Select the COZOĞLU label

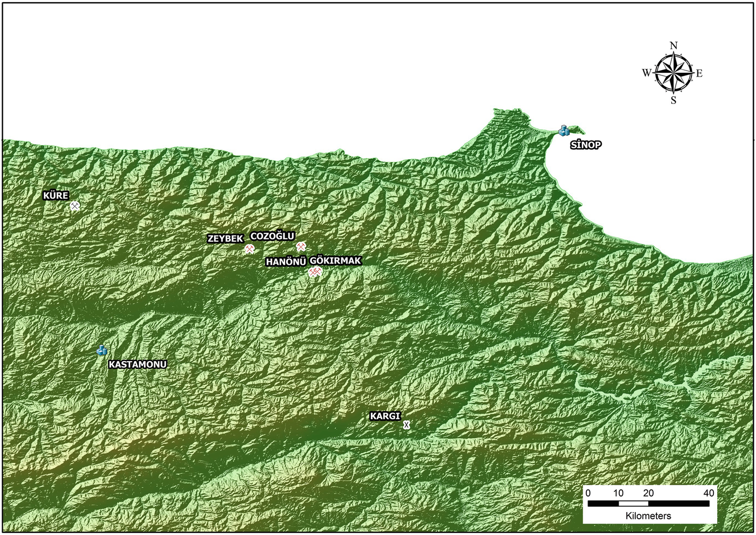272,236
